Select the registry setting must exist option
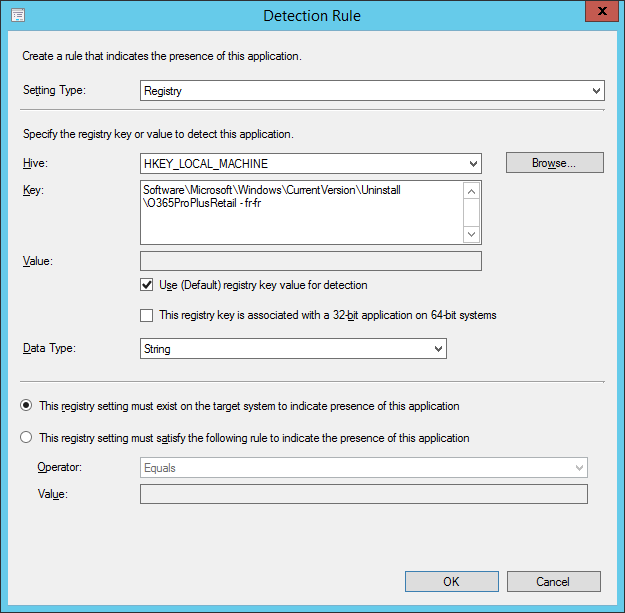The height and width of the screenshot is (613, 625). (x=26, y=406)
